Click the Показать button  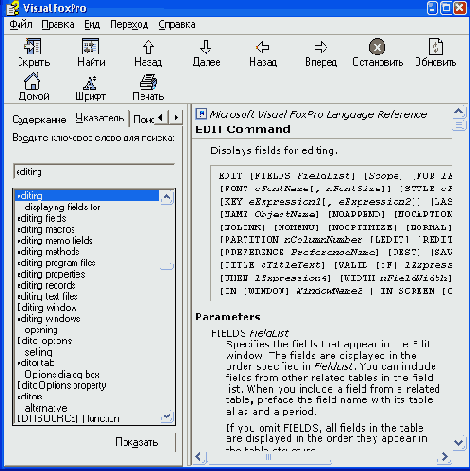pyautogui.click(x=136, y=442)
